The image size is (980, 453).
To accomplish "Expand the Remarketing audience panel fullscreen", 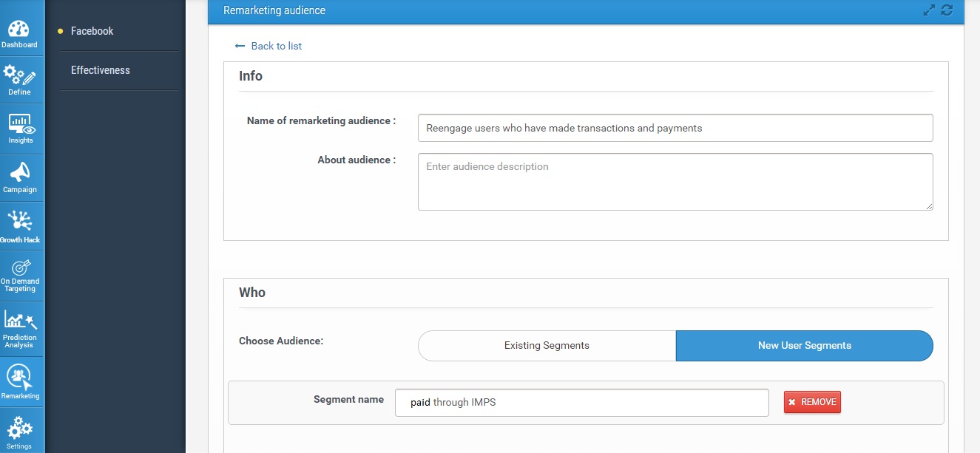I will [x=930, y=10].
